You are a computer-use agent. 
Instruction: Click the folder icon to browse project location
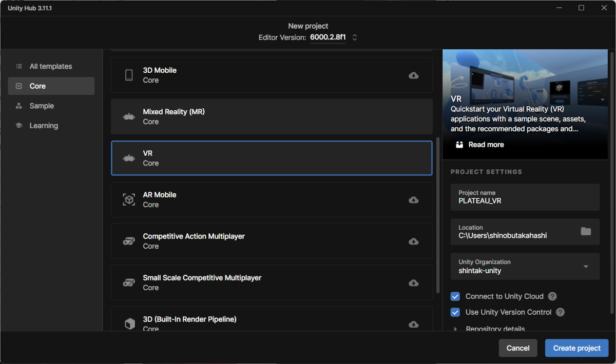coord(586,231)
